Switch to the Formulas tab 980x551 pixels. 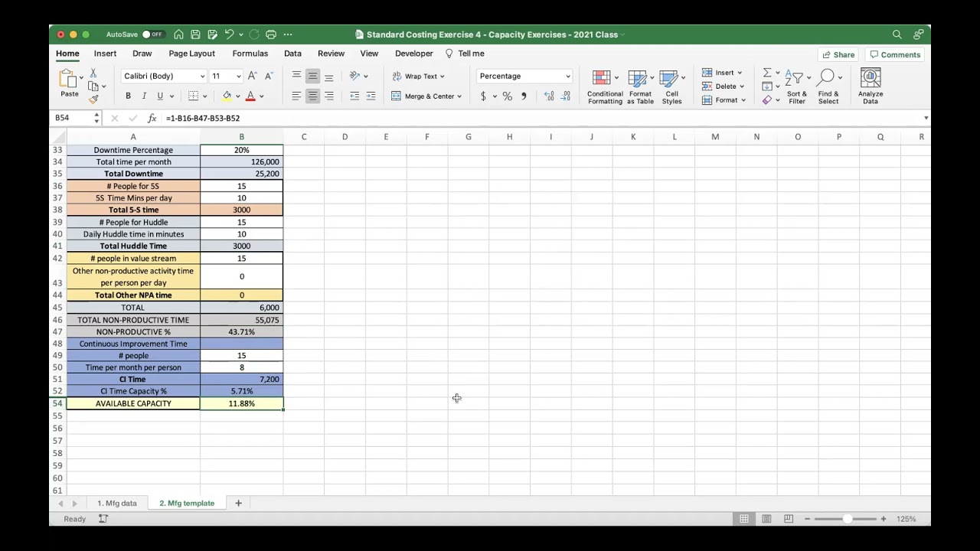coord(250,54)
